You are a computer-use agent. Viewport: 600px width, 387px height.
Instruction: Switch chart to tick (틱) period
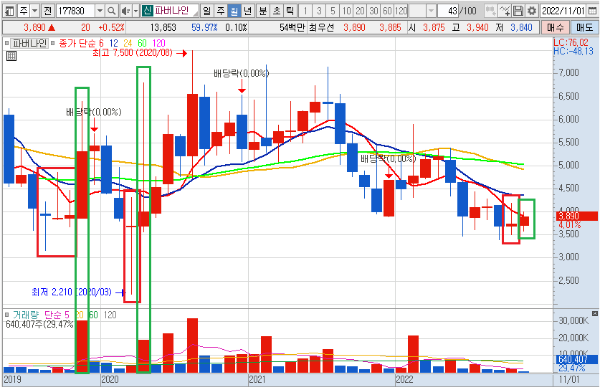pyautogui.click(x=290, y=11)
